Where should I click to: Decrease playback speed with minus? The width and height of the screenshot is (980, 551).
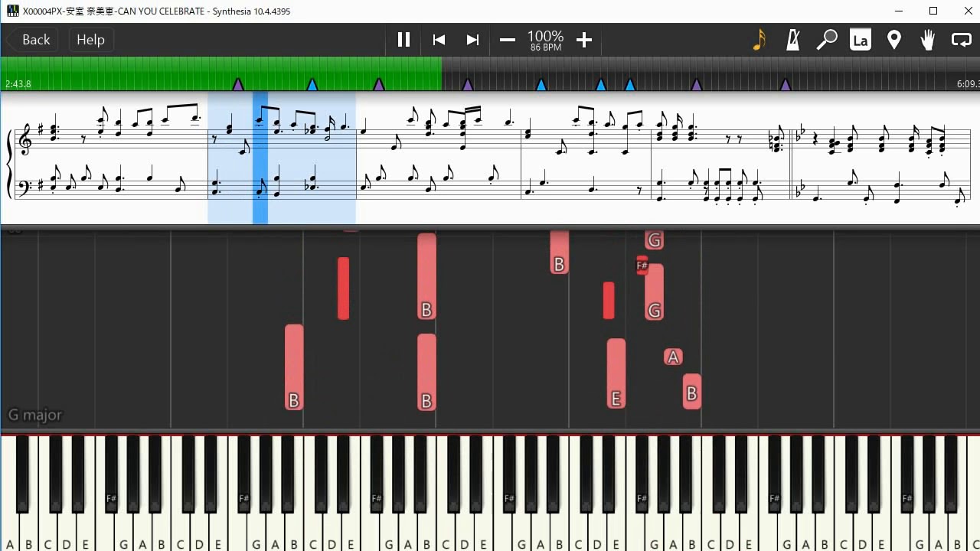[x=508, y=40]
